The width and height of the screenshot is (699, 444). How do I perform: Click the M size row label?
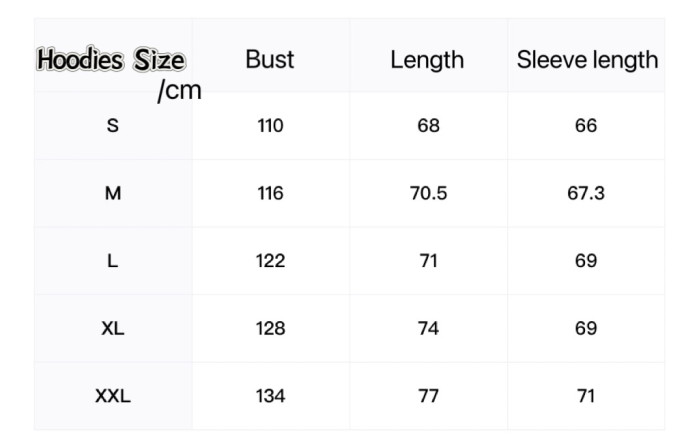click(112, 193)
